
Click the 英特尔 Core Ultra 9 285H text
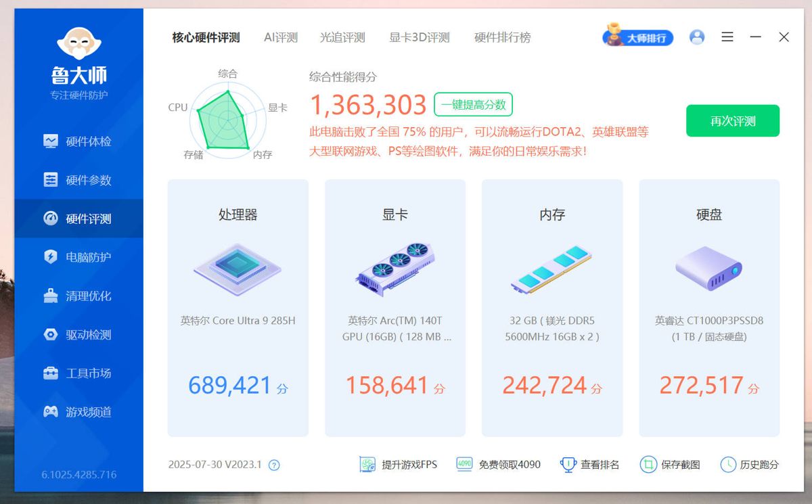(238, 321)
